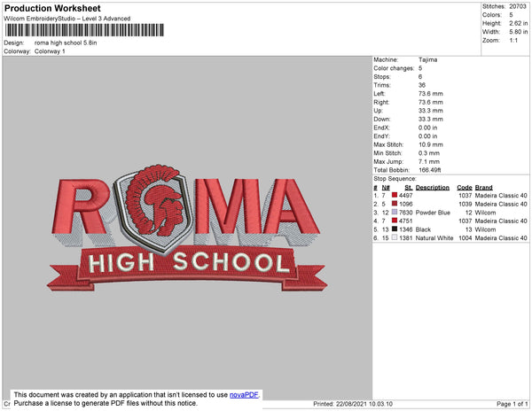Click the Max Stitch value '10.9 mm'
The width and height of the screenshot is (532, 411).
431,144
